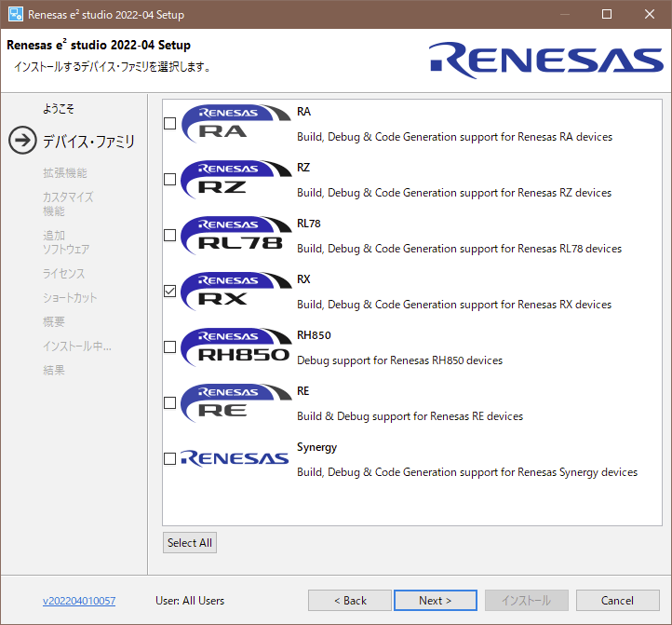Viewport: 672px width, 625px height.
Task: Click 'Build & Debug support for Renesas RE devices'
Action: 410,416
